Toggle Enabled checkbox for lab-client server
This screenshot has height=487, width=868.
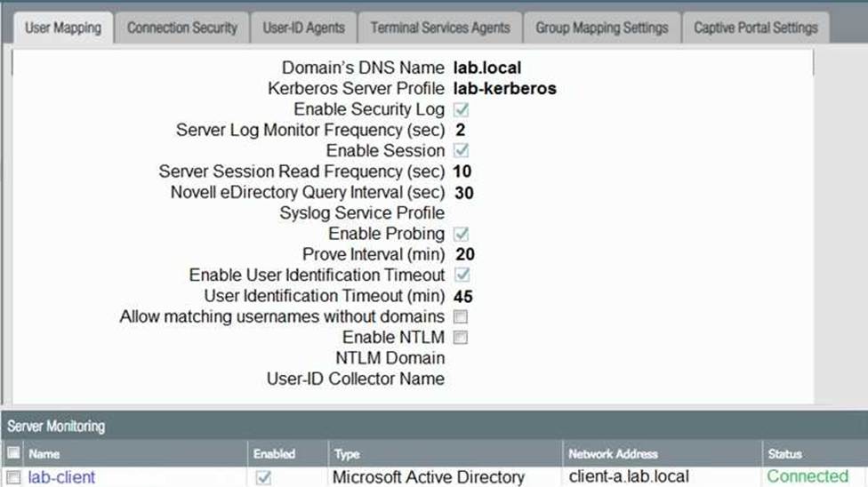pos(263,478)
